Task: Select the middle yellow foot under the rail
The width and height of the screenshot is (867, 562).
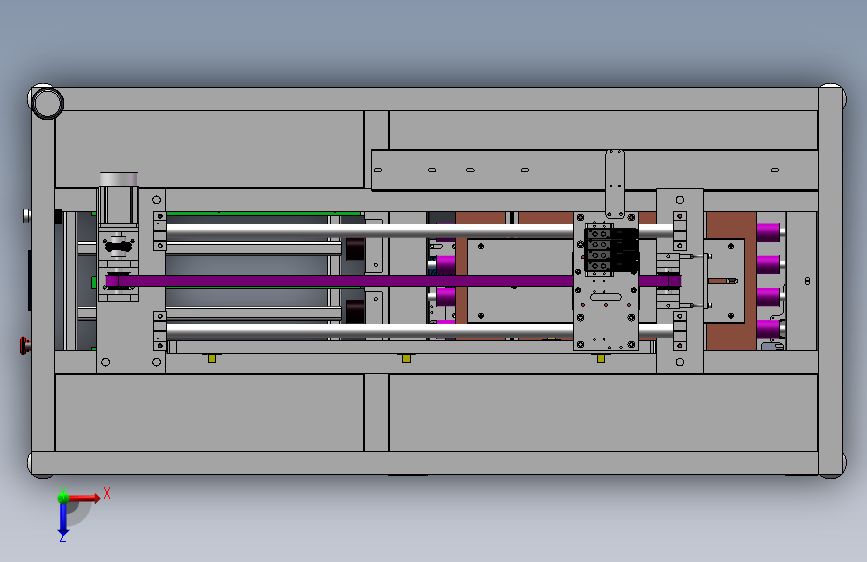Action: click(406, 358)
